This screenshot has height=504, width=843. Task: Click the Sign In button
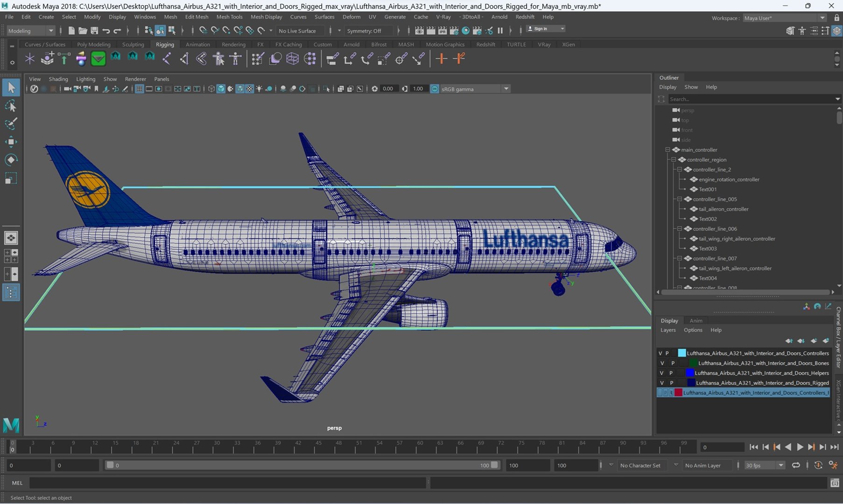(545, 29)
